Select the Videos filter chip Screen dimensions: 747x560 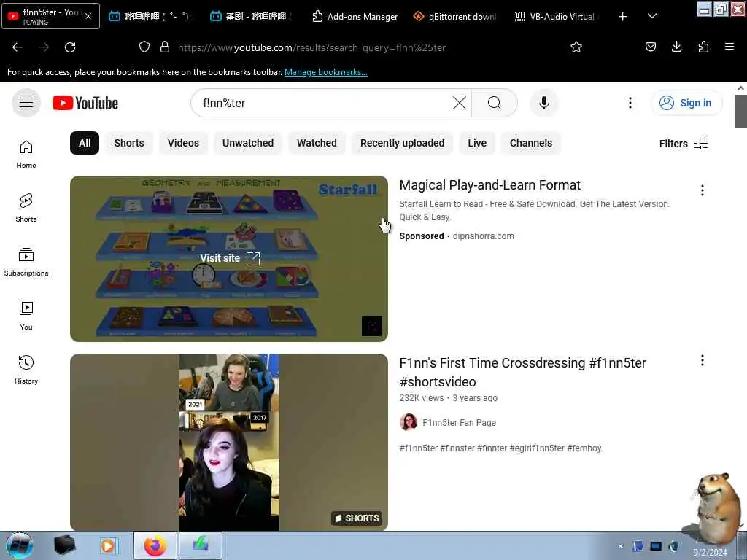click(x=183, y=143)
